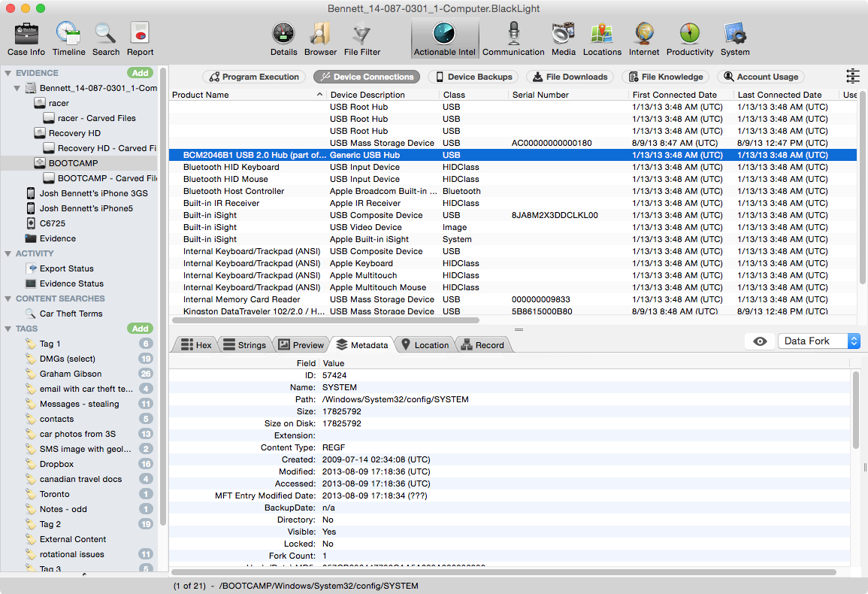
Task: Open the Case Info briefcase icon
Action: click(x=26, y=34)
